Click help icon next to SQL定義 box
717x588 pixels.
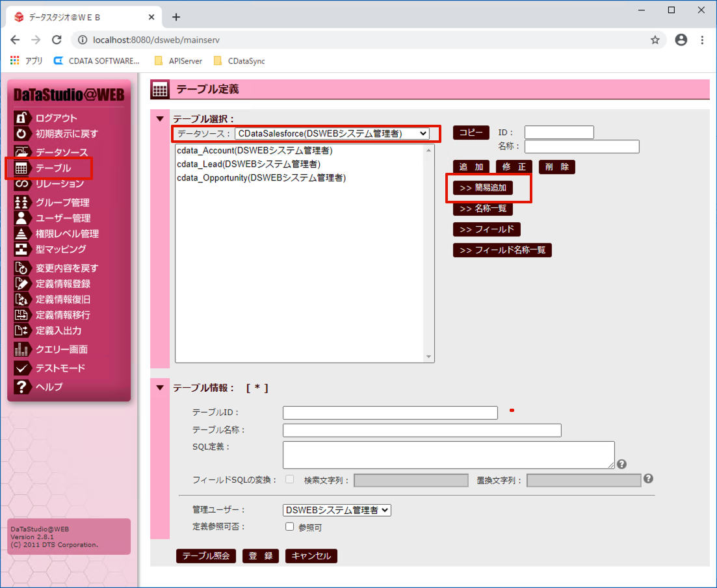tap(621, 464)
